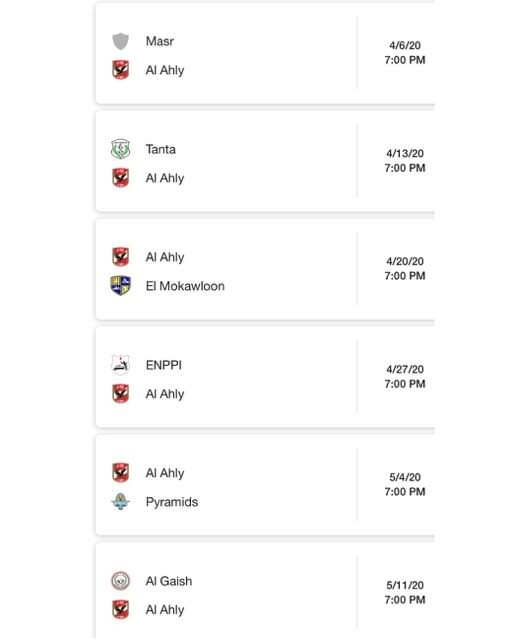Select the 5/11/20 match date
Screen dimensions: 509x640
pyautogui.click(x=405, y=585)
